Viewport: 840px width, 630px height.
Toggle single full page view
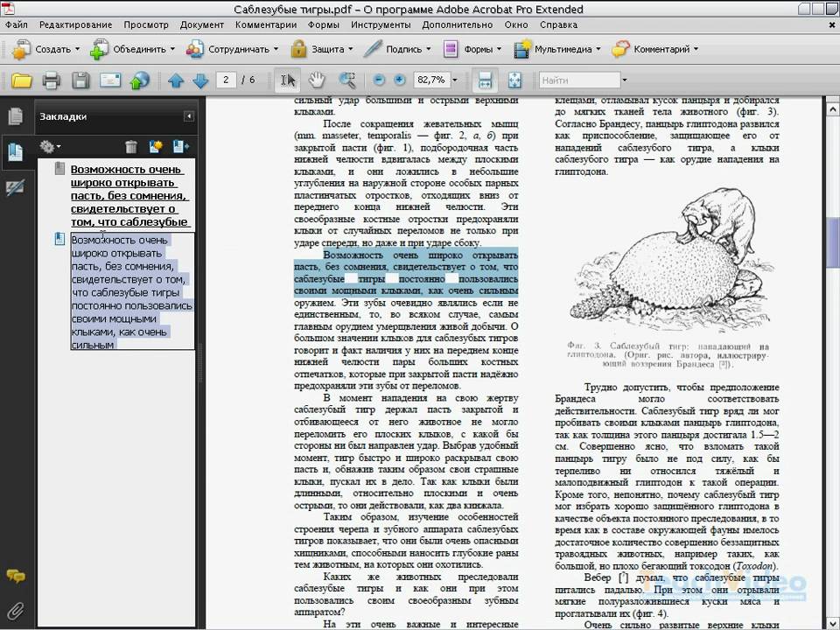[514, 80]
